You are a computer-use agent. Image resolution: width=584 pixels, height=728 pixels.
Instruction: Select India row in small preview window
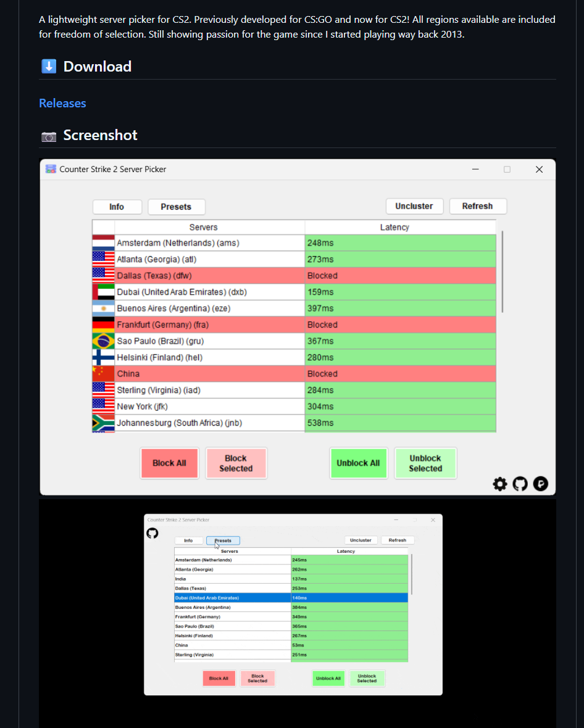(x=291, y=579)
